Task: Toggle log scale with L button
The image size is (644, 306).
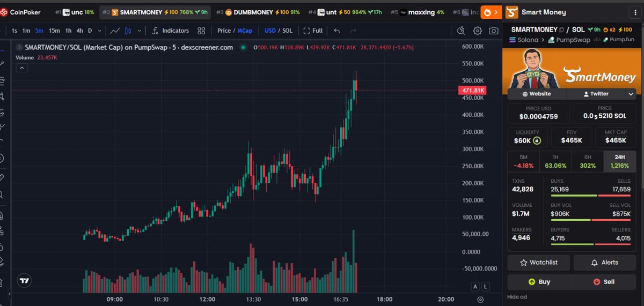Action: (x=486, y=287)
